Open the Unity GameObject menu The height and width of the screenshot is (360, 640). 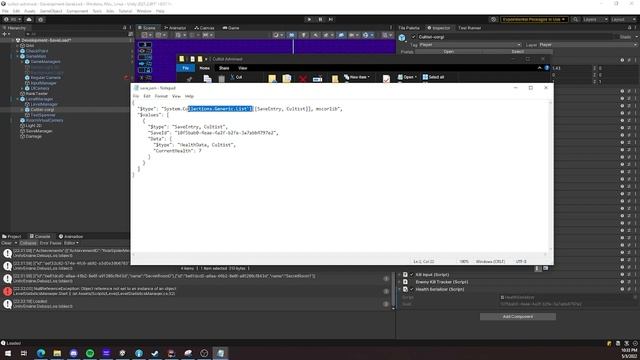[51, 11]
